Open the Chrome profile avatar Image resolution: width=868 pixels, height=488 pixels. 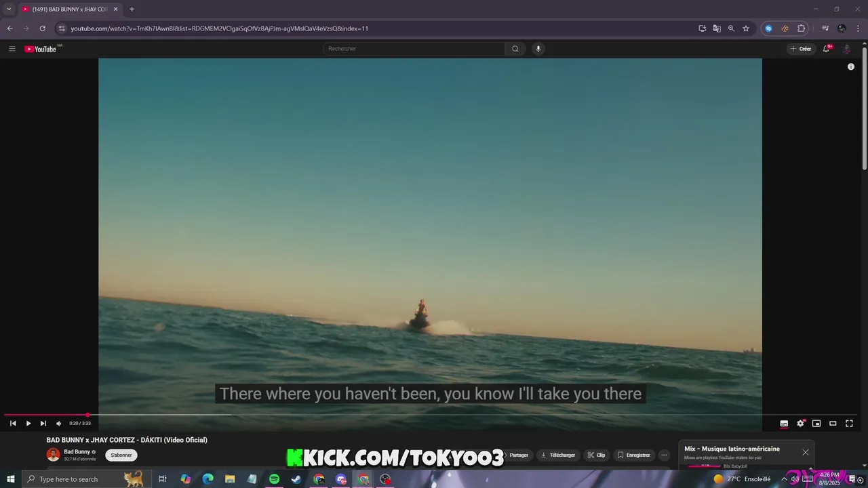click(842, 28)
